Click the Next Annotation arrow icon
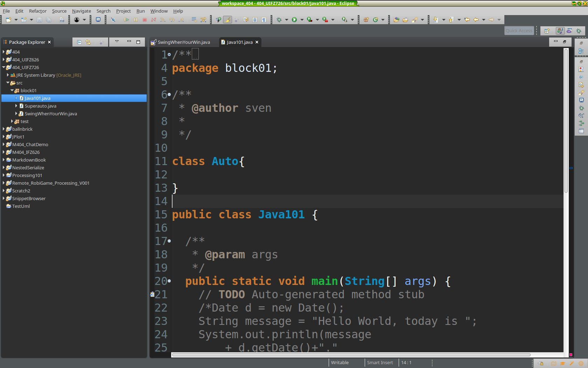 coord(436,20)
